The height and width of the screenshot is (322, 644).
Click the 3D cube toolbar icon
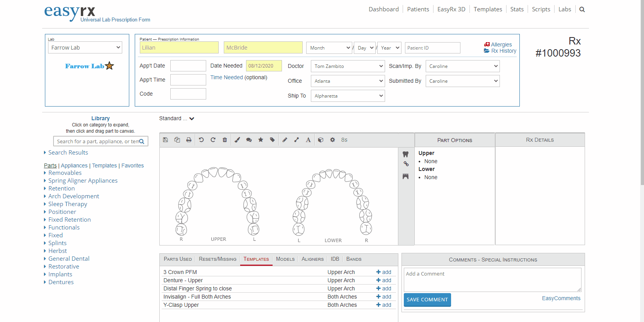[321, 140]
